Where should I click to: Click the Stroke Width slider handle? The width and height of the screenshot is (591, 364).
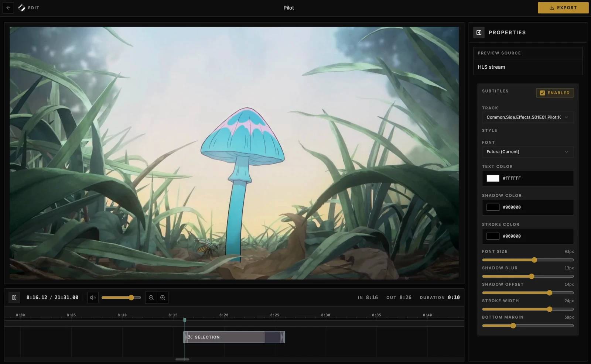tap(550, 309)
